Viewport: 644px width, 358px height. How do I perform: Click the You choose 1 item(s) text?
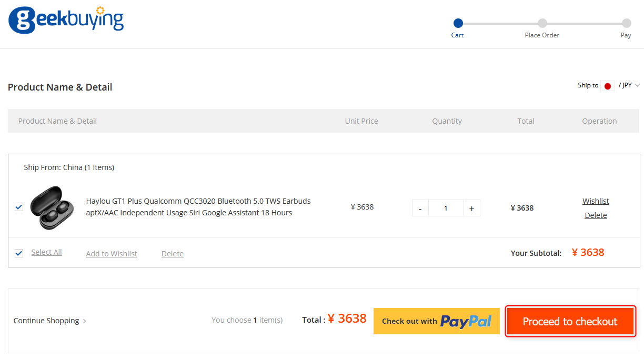pos(247,320)
